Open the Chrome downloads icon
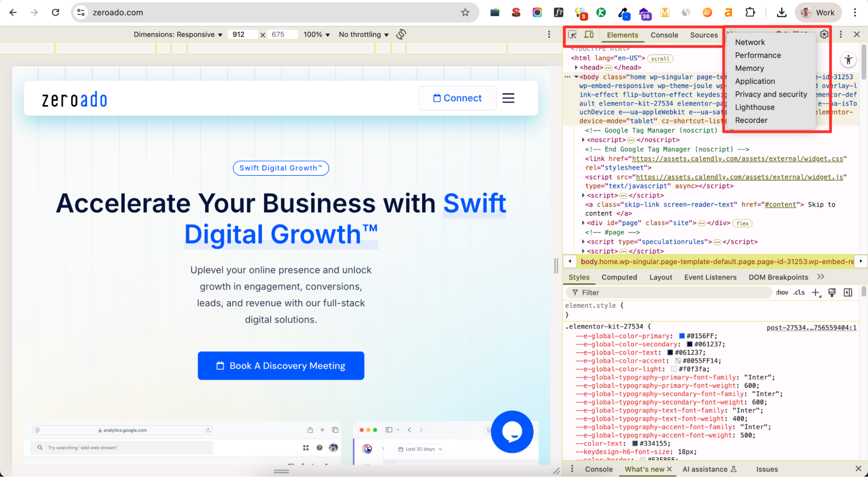 coord(782,13)
